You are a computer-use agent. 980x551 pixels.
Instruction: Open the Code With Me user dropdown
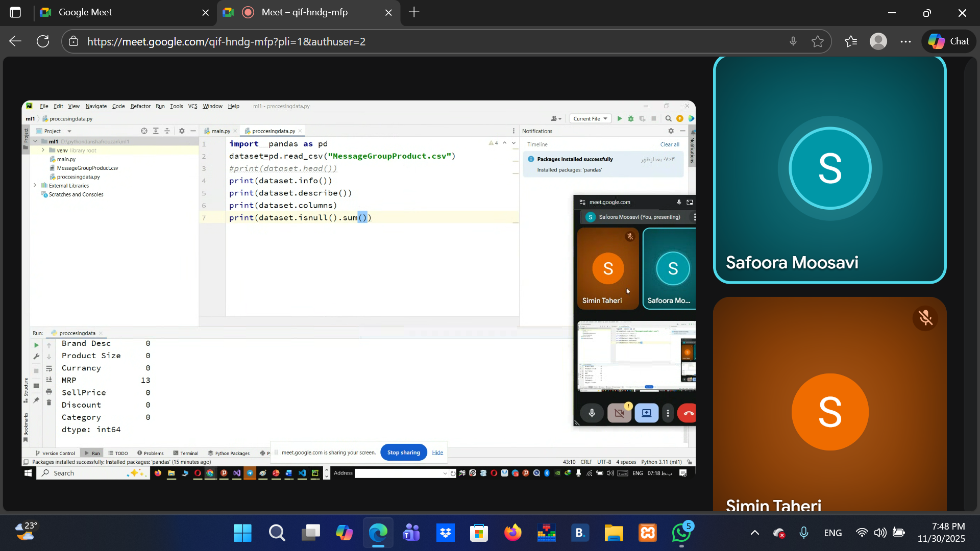[556, 118]
